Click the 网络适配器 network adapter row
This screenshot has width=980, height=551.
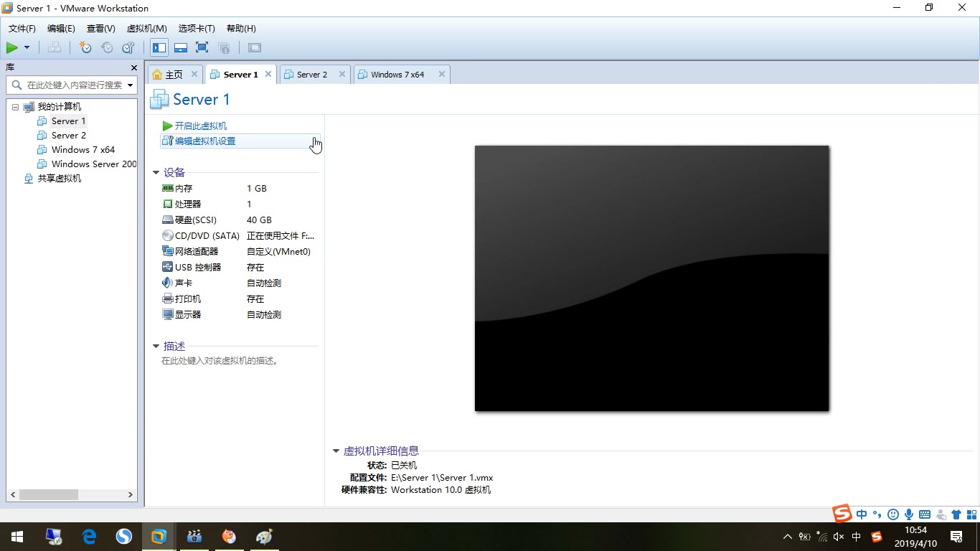(x=240, y=252)
